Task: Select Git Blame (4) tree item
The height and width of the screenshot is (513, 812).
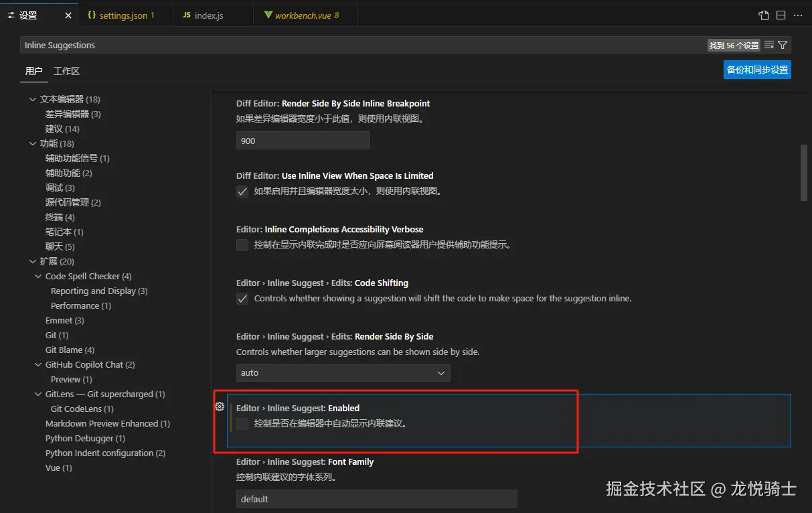Action: point(70,350)
